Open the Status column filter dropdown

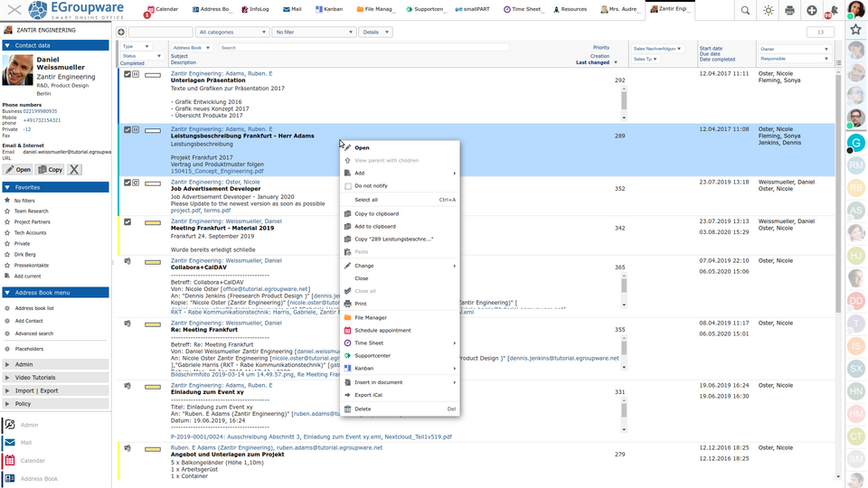(x=142, y=56)
